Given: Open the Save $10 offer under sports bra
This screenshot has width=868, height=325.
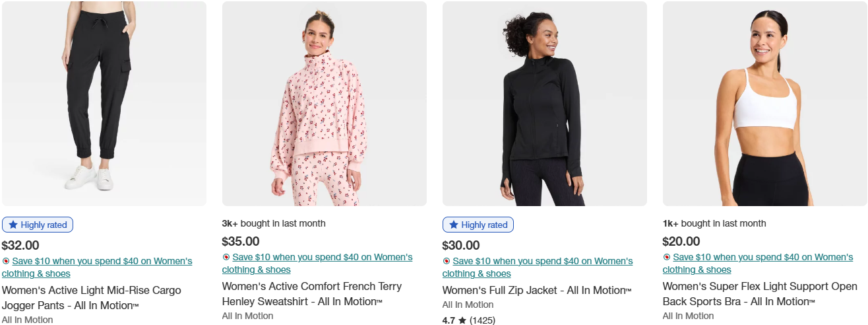Looking at the screenshot, I should pyautogui.click(x=762, y=258).
